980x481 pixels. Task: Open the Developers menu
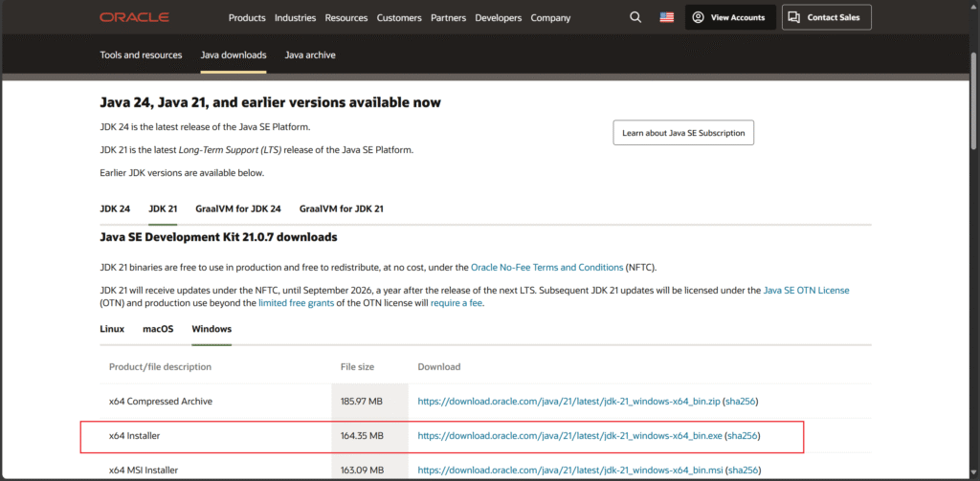(498, 18)
